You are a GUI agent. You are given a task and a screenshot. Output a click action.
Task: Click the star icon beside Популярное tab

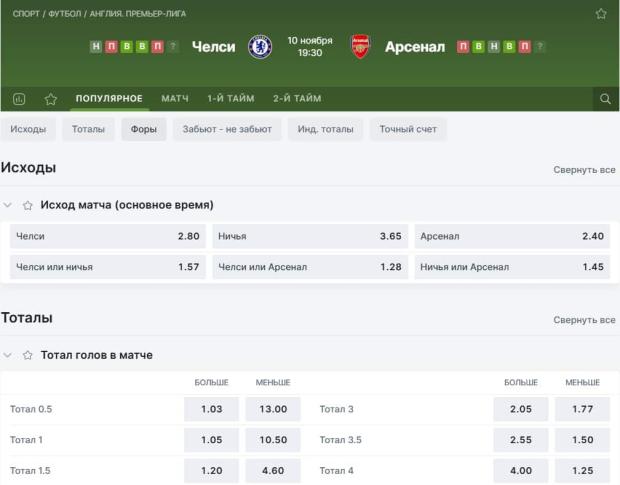pyautogui.click(x=50, y=99)
